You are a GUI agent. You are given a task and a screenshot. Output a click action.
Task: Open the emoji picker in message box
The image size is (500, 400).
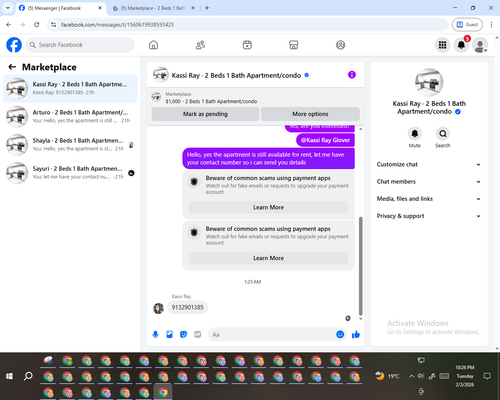(x=340, y=334)
